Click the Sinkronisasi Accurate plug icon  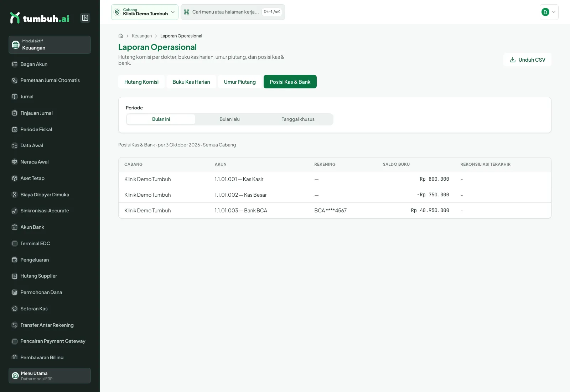tap(15, 211)
